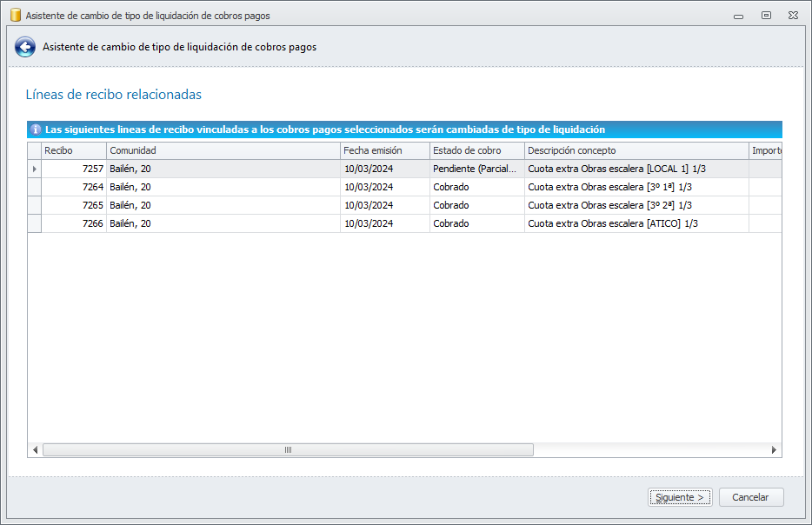Click date 10/03/2024 in row 7257
Image resolution: width=812 pixels, height=525 pixels.
(x=385, y=169)
